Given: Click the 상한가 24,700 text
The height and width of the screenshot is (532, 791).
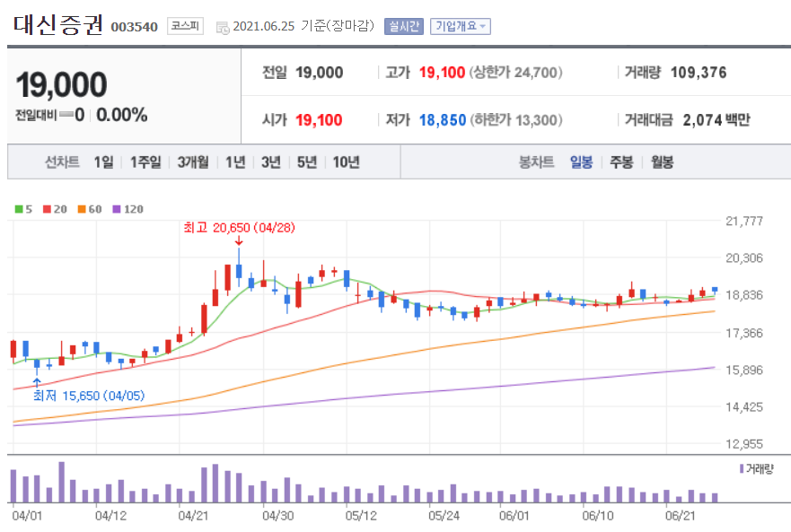Looking at the screenshot, I should (x=515, y=72).
